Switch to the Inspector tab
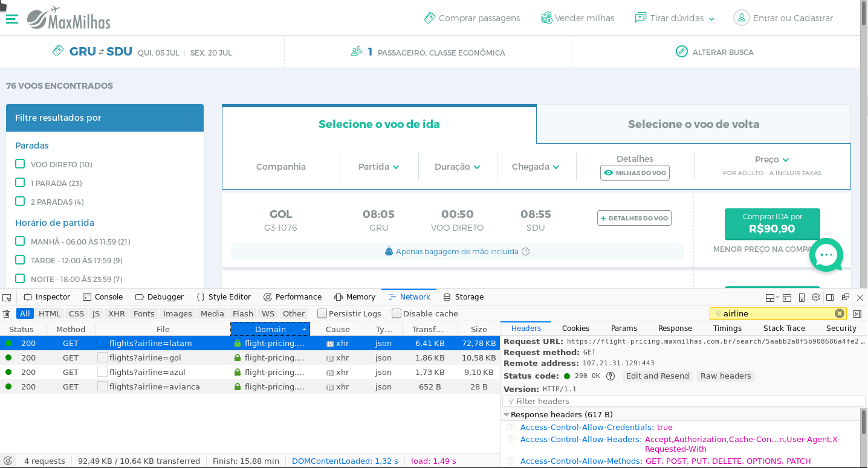The height and width of the screenshot is (468, 868). point(47,297)
